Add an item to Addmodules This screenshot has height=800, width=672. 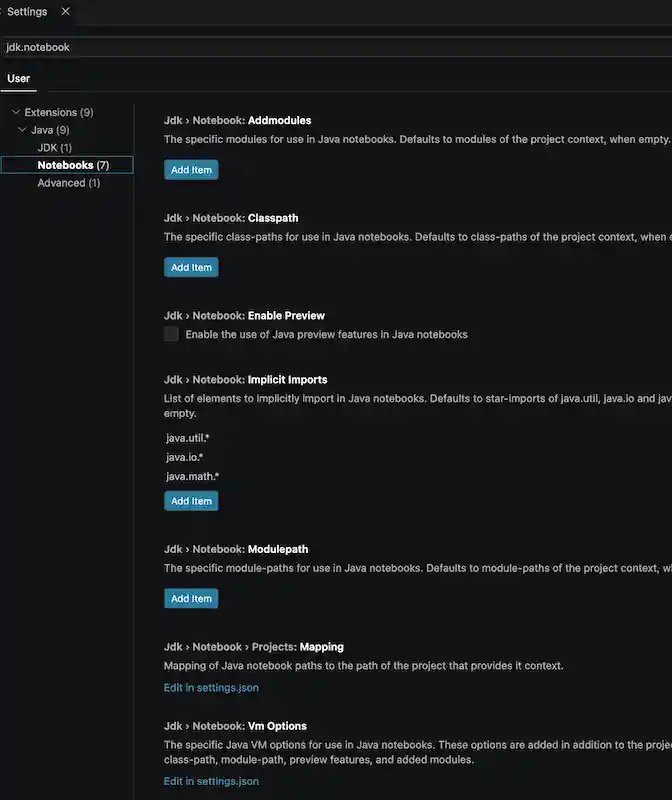coord(191,169)
